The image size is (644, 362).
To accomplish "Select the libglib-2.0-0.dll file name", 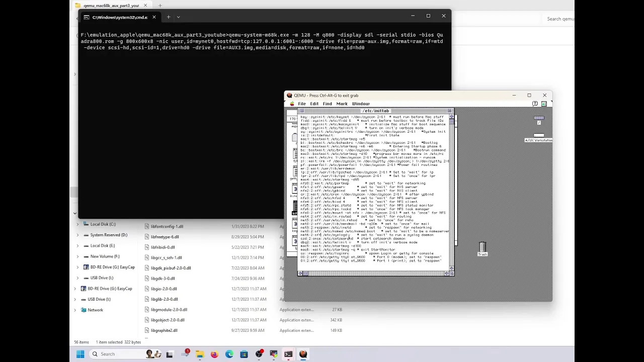I will 164,299.
